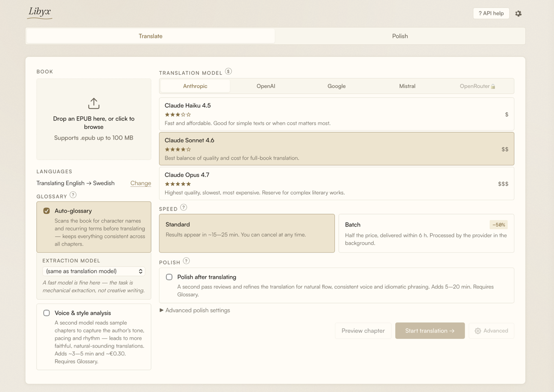Click the five-star rating of Claude Opus
This screenshot has height=392, width=554.
coord(178,184)
